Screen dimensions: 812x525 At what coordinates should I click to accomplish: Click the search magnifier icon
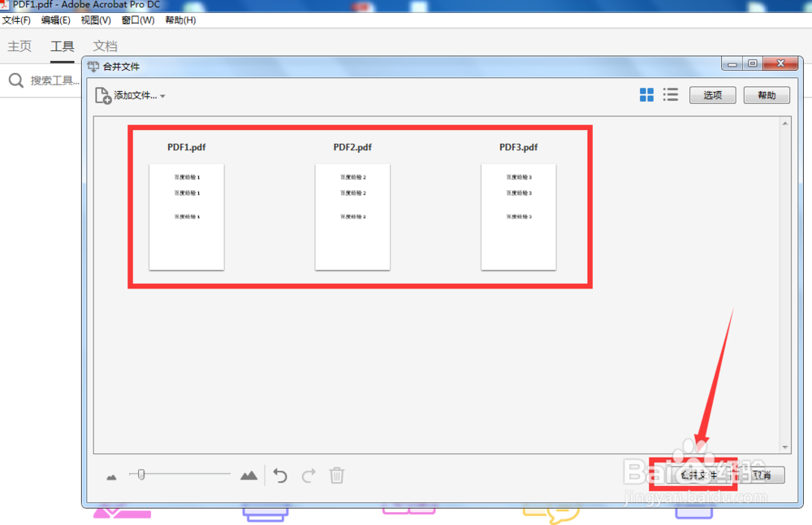pyautogui.click(x=16, y=80)
